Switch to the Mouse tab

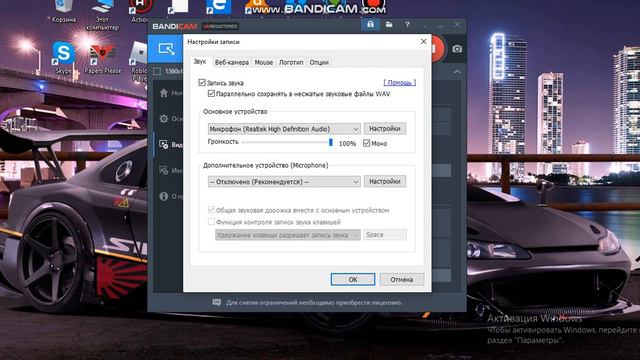tap(264, 62)
